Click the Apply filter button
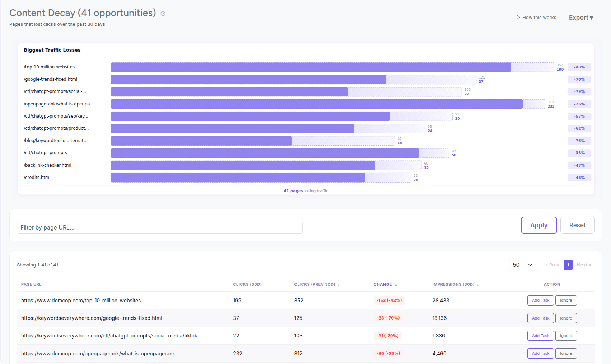This screenshot has height=364, width=611. tap(539, 225)
